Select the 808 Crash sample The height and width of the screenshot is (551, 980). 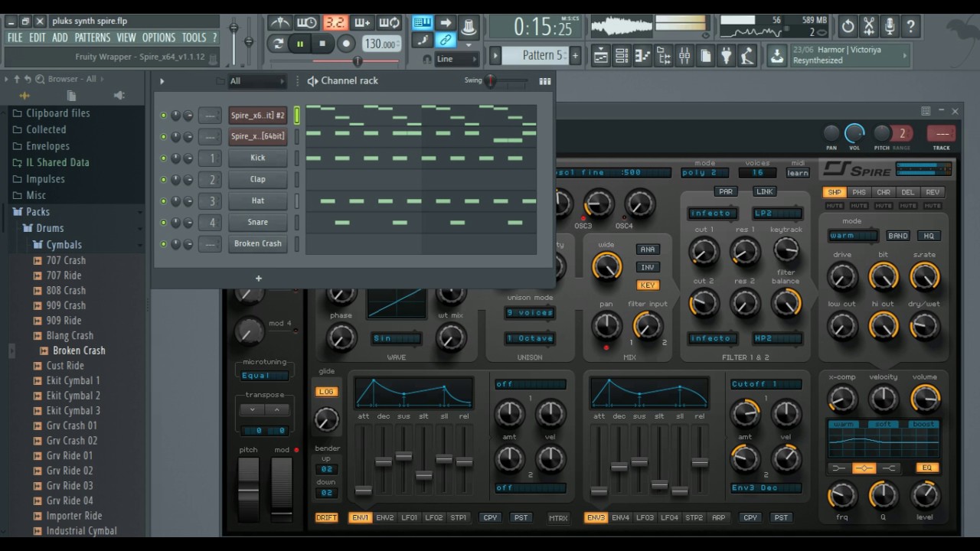[66, 291]
